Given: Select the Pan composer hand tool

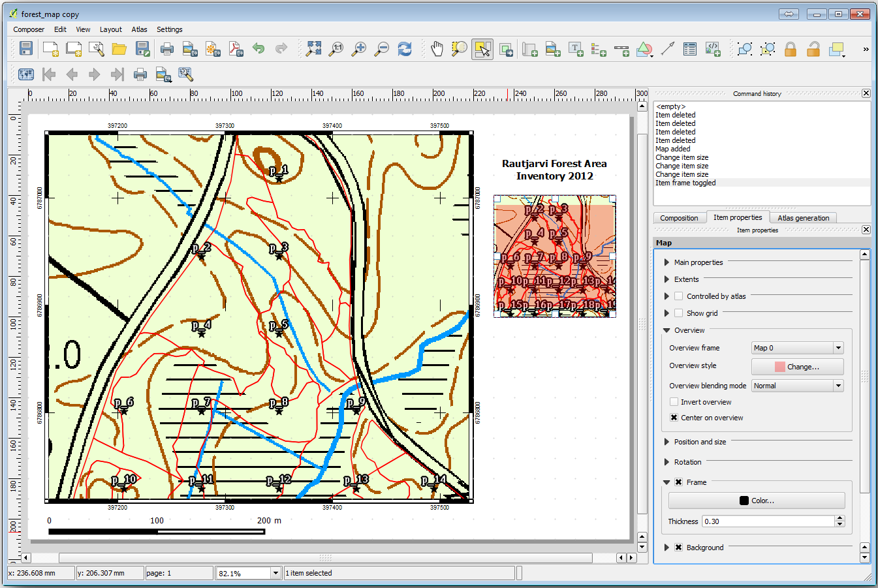Looking at the screenshot, I should pyautogui.click(x=437, y=49).
